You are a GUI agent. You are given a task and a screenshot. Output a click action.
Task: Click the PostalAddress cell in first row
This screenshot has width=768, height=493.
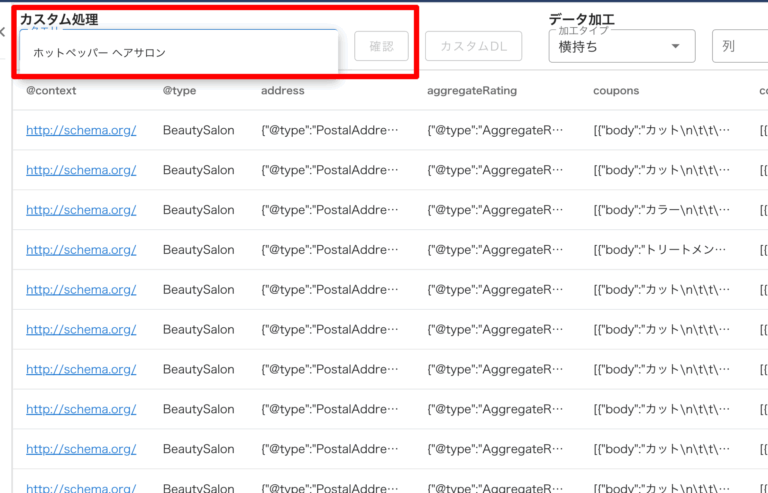[x=329, y=130]
